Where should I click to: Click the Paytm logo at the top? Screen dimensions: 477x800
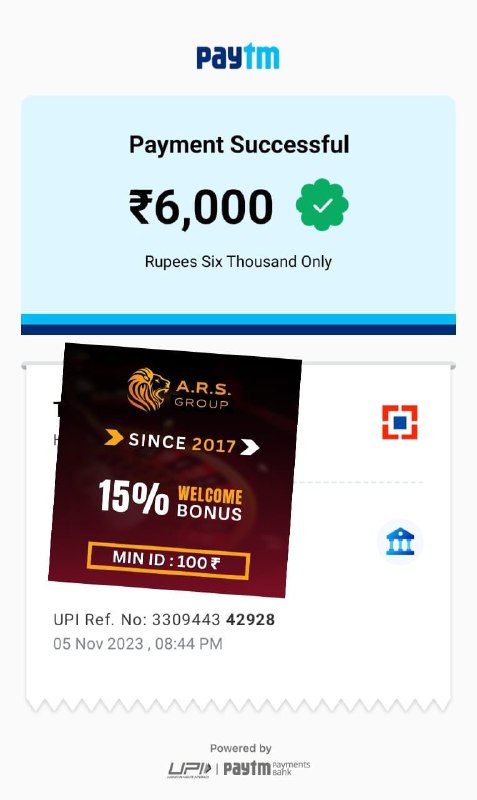pyautogui.click(x=238, y=56)
